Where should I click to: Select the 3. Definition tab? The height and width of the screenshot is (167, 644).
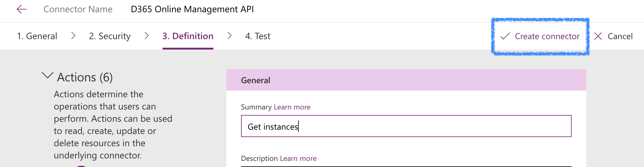(x=188, y=36)
